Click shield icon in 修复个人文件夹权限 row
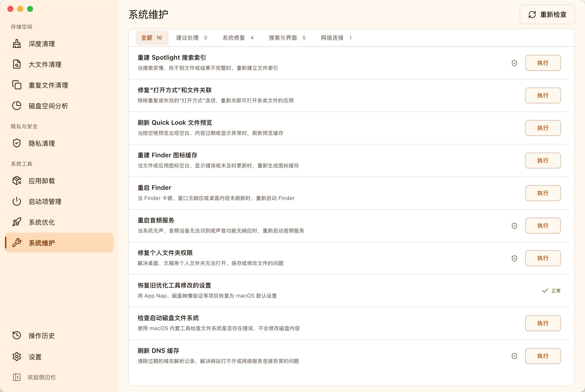 coord(514,258)
